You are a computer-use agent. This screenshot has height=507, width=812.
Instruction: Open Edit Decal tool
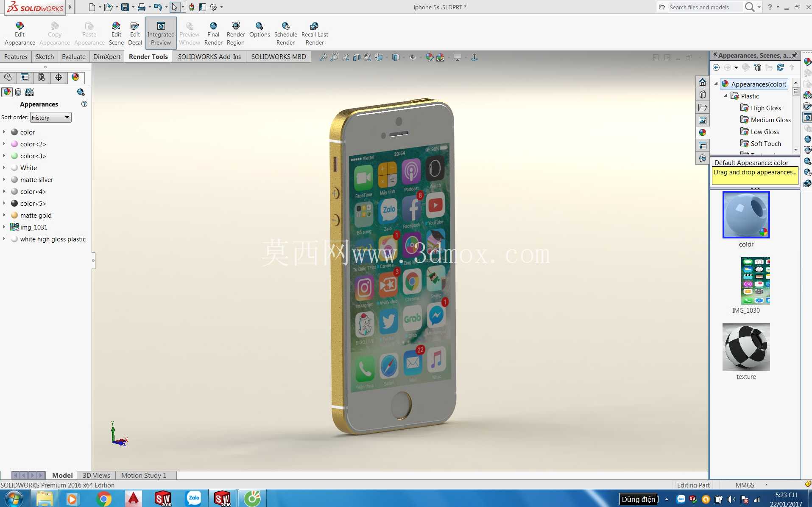point(135,33)
